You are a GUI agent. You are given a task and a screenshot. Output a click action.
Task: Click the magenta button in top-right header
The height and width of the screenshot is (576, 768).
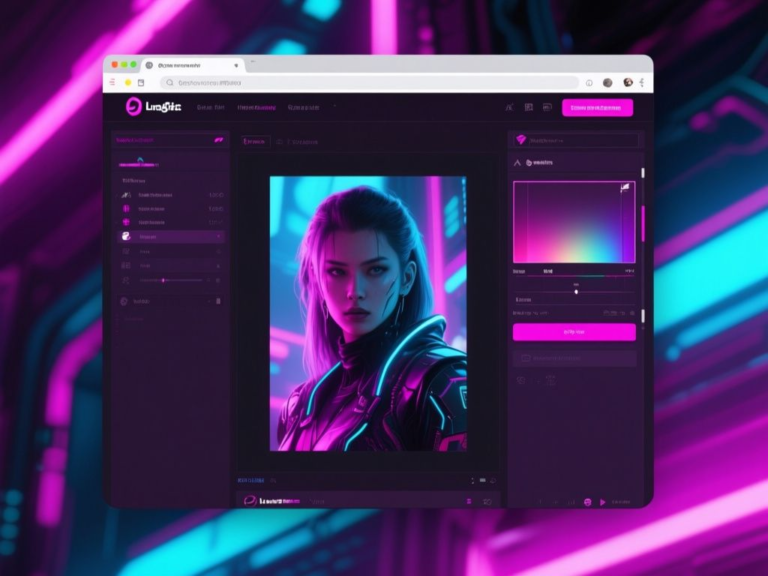pos(597,107)
